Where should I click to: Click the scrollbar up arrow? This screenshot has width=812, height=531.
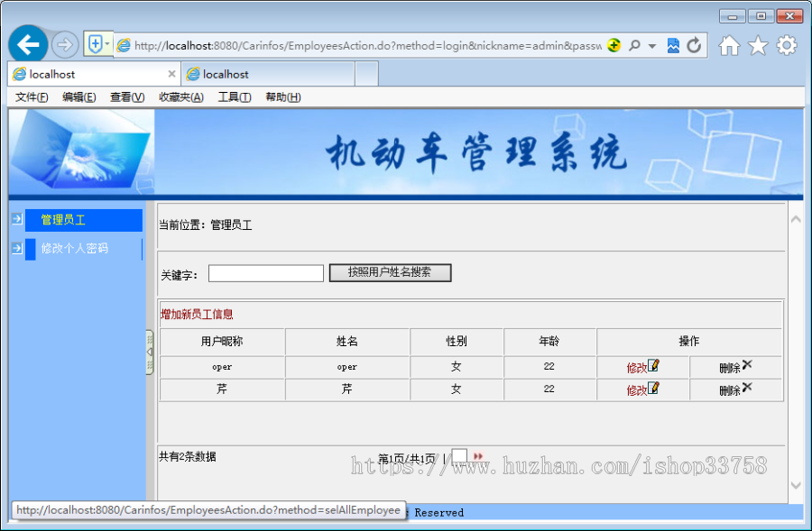pyautogui.click(x=796, y=219)
